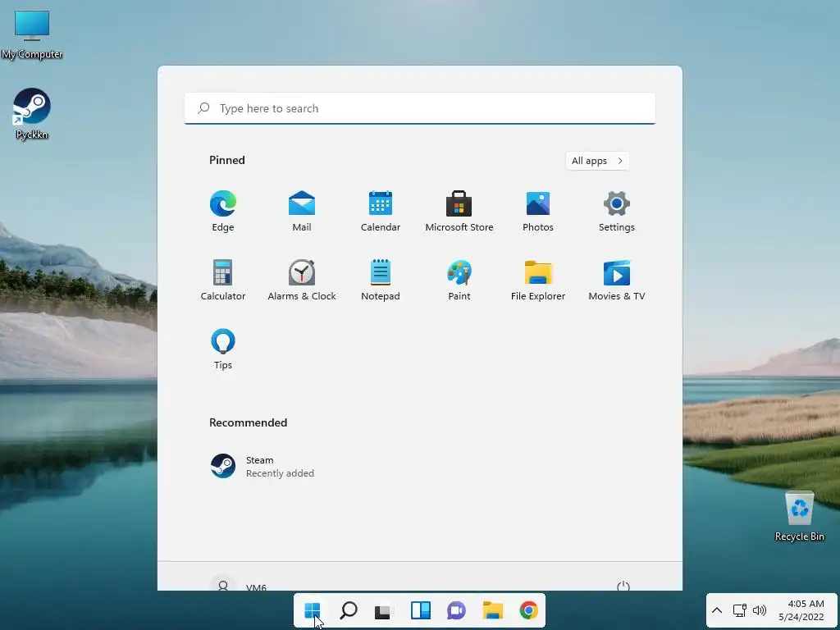Open Microsoft Store

point(459,211)
